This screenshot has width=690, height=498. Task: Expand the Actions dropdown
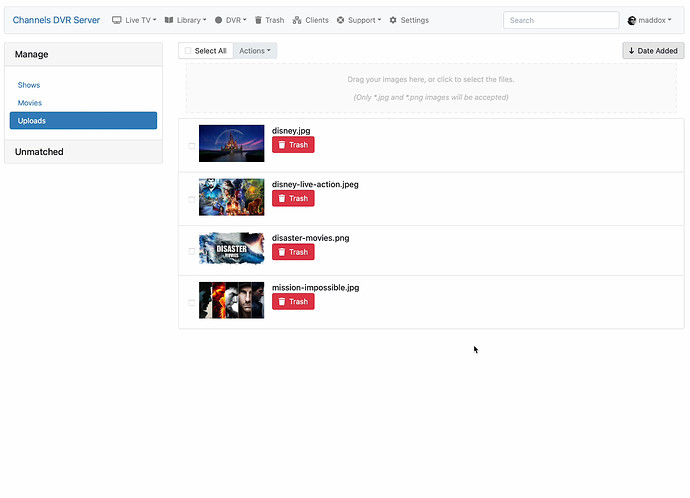click(x=255, y=51)
